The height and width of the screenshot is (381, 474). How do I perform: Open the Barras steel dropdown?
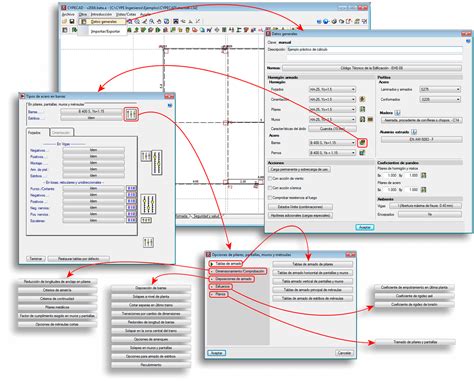pyautogui.click(x=332, y=143)
